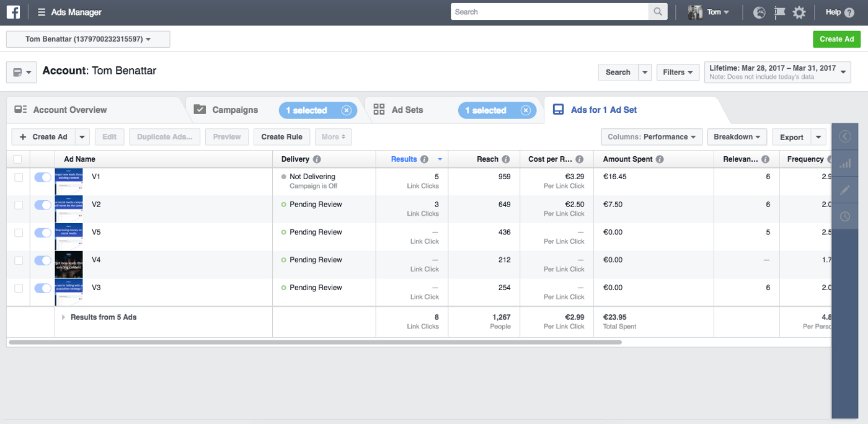Check the box for ad V3

point(19,288)
